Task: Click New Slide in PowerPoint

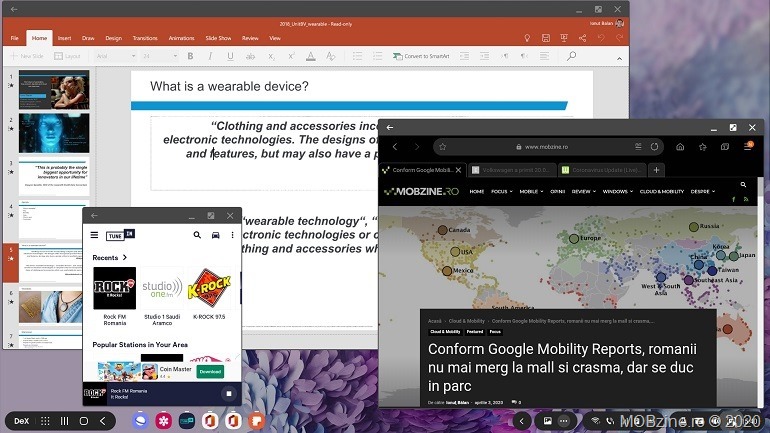Action: pyautogui.click(x=27, y=56)
